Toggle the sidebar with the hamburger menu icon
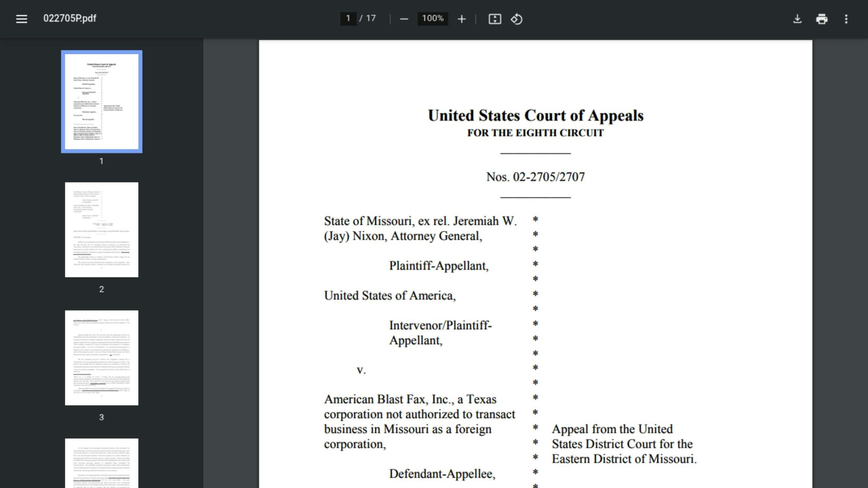Screen dimensions: 868x488 [22, 19]
